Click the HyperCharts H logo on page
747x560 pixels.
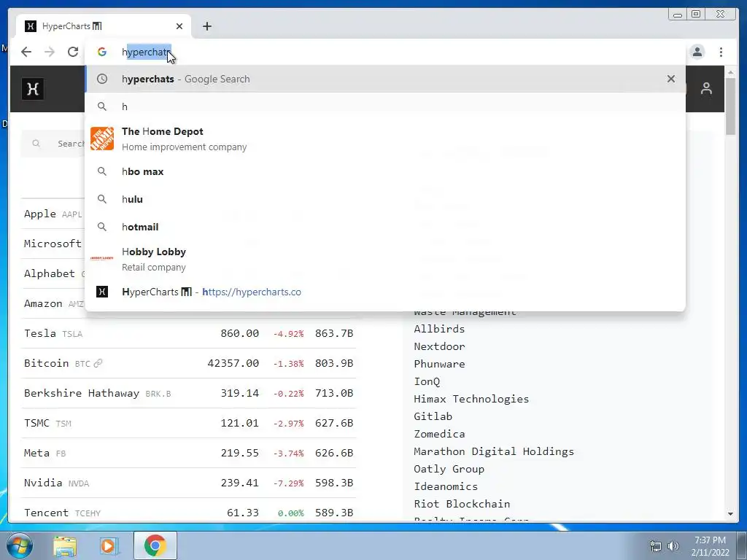33,89
